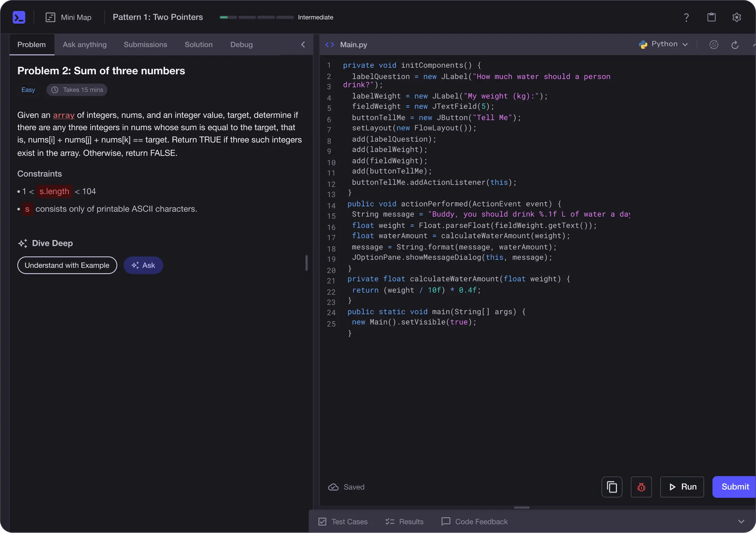Open the clipboard notes icon
This screenshot has height=533, width=756.
click(x=711, y=17)
